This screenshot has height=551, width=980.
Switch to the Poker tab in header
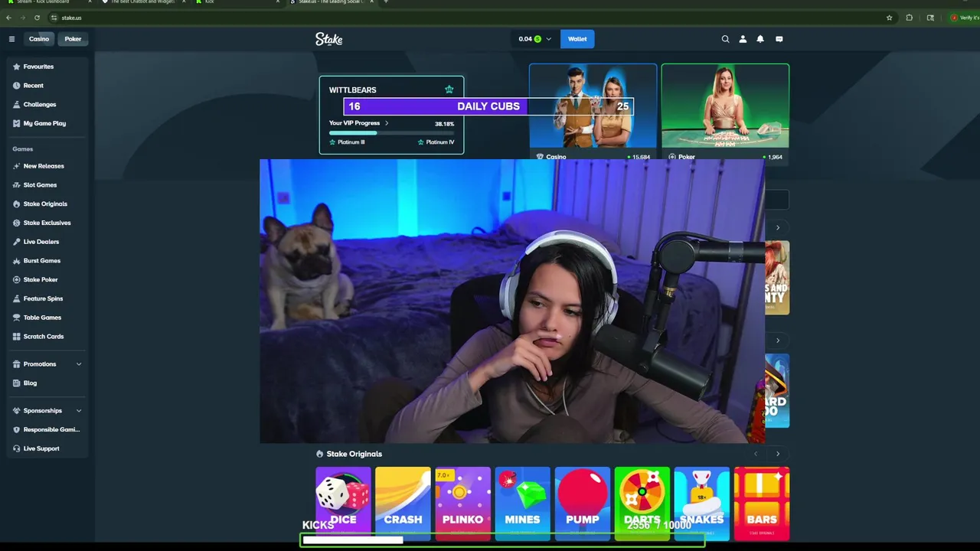coord(73,39)
